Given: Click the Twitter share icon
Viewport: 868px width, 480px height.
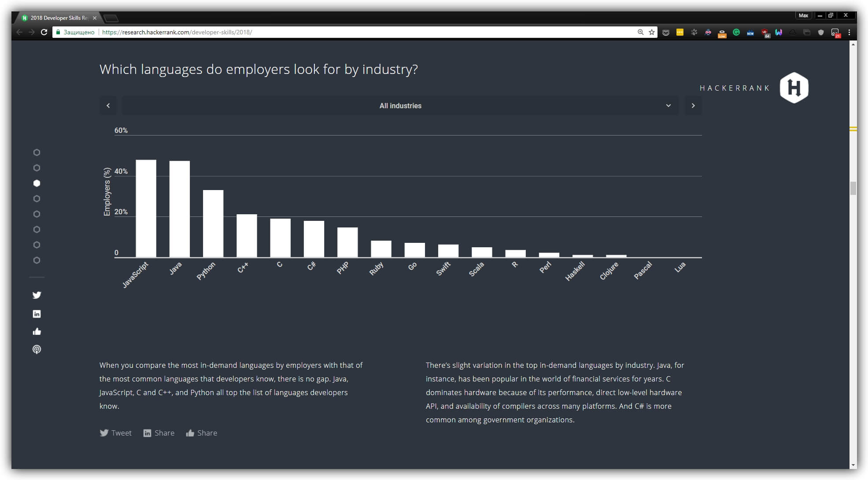Looking at the screenshot, I should [x=103, y=433].
